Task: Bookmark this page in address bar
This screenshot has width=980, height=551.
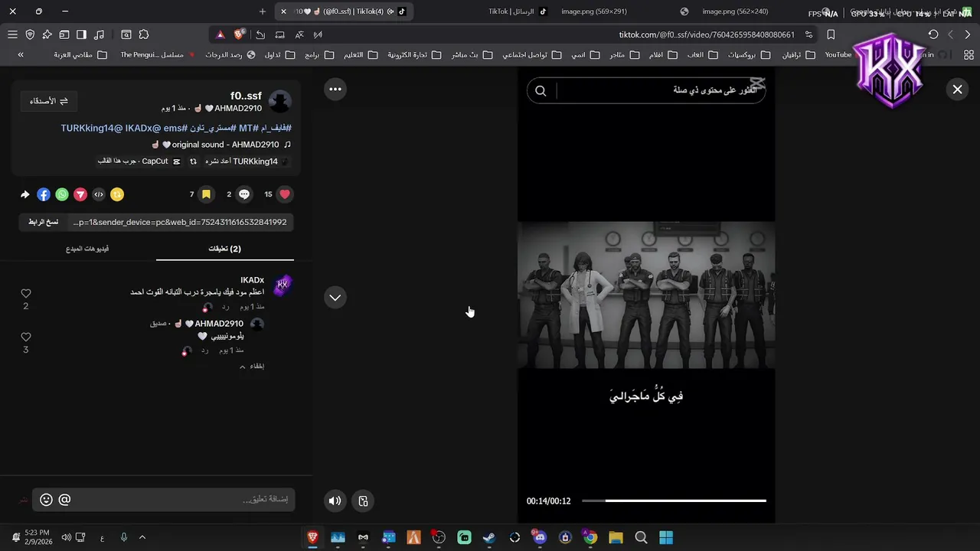Action: (831, 34)
